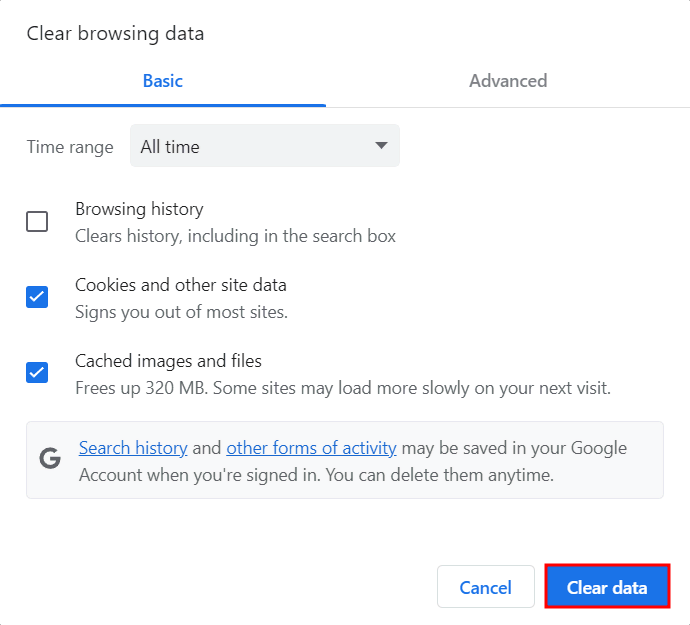Open the Advanced tab
This screenshot has height=625, width=690.
coord(508,81)
